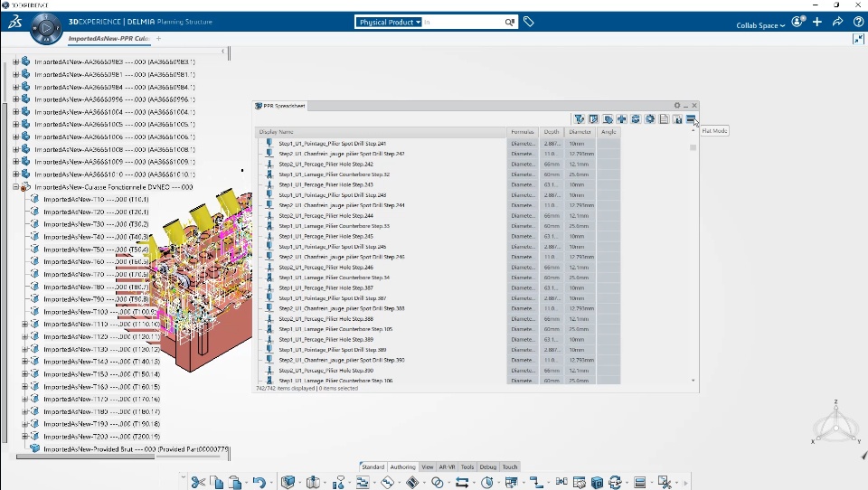Open the Collab Space dropdown

pyautogui.click(x=760, y=25)
